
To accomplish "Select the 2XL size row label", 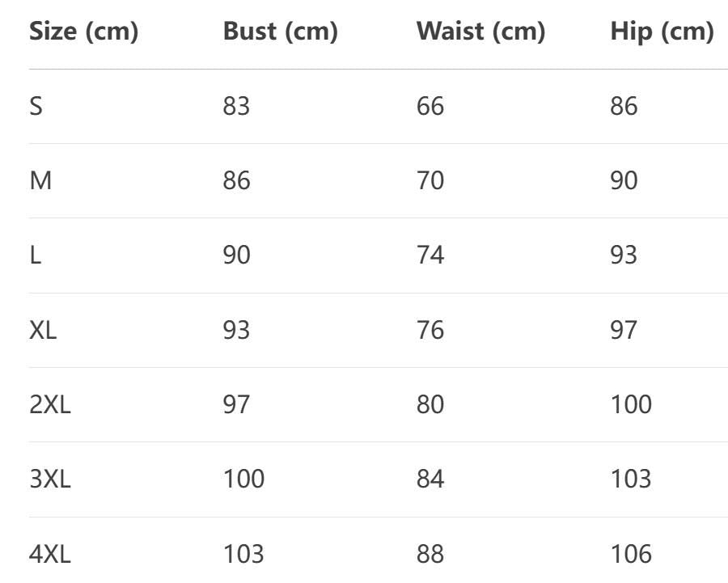I will tap(50, 404).
